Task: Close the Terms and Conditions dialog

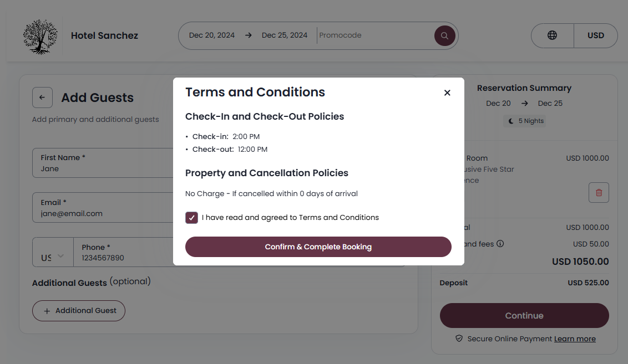Action: (447, 93)
